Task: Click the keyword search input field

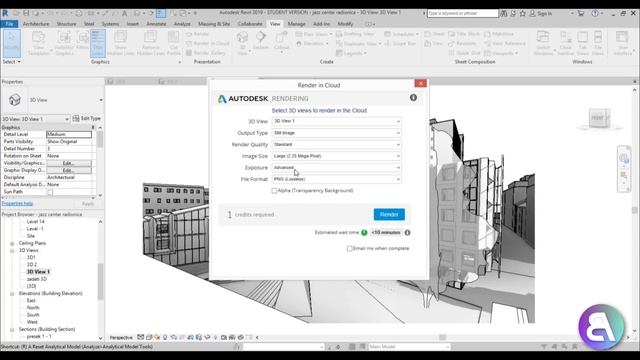Action: [x=462, y=13]
